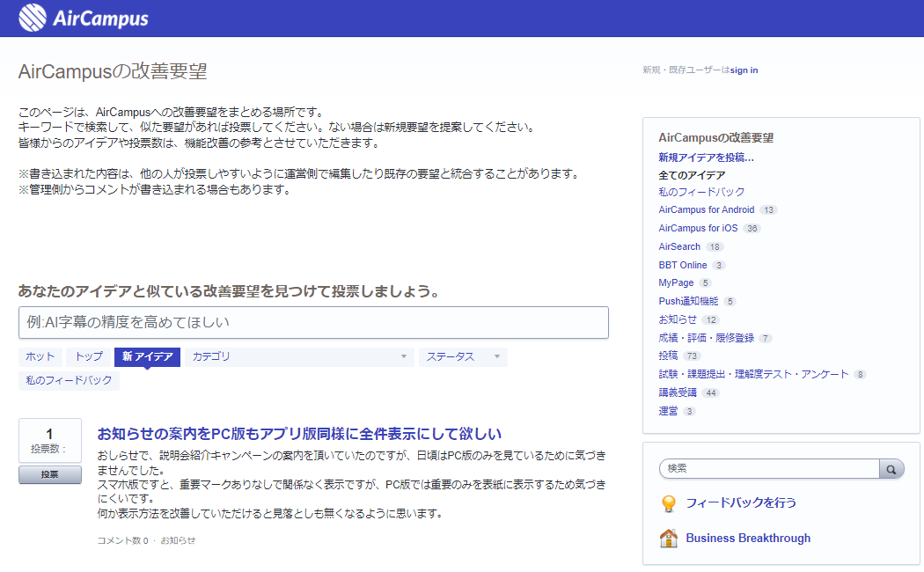Open 試験・課題提出・理解度テスト・アンケート category
The height and width of the screenshot is (572, 924).
tap(753, 374)
